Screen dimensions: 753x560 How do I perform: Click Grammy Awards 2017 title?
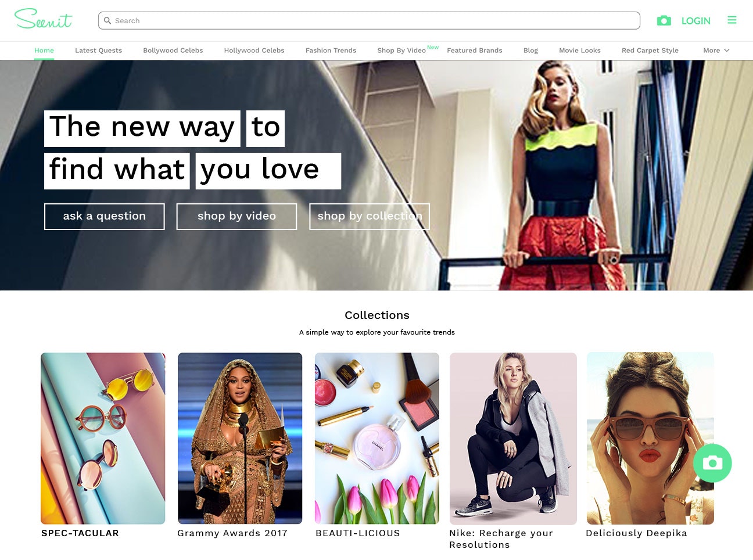[232, 533]
